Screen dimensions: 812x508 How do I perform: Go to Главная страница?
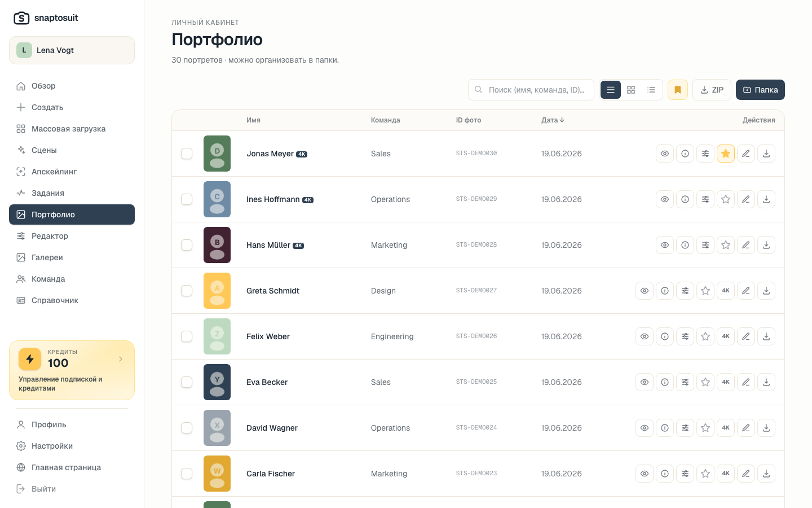tap(72, 467)
